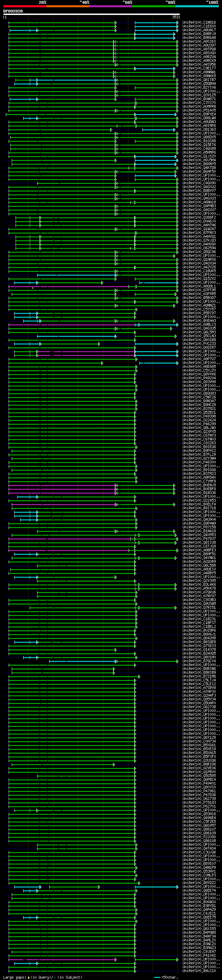Click the white query sequence ruler bar

click(92, 15)
